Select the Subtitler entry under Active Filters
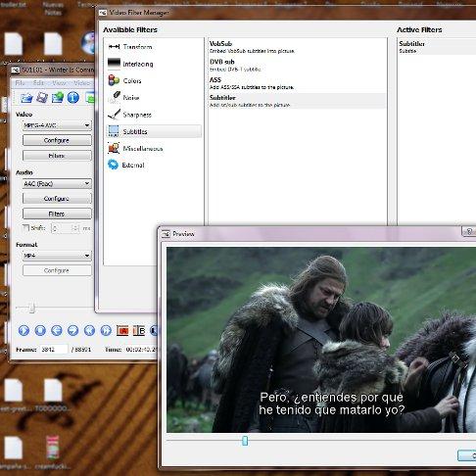 (x=437, y=47)
